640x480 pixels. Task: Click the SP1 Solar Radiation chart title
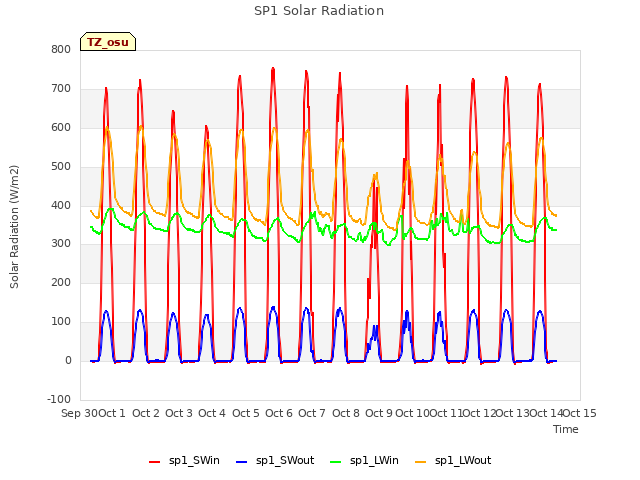pos(319,11)
